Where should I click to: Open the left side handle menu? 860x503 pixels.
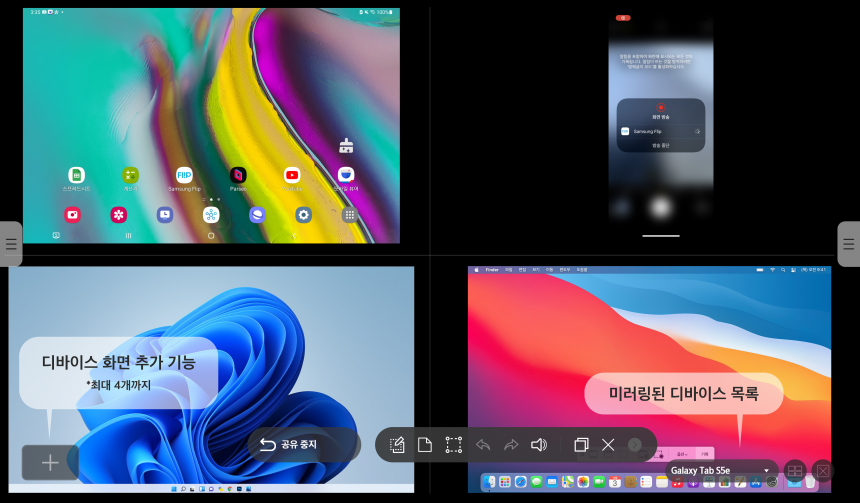click(x=10, y=244)
